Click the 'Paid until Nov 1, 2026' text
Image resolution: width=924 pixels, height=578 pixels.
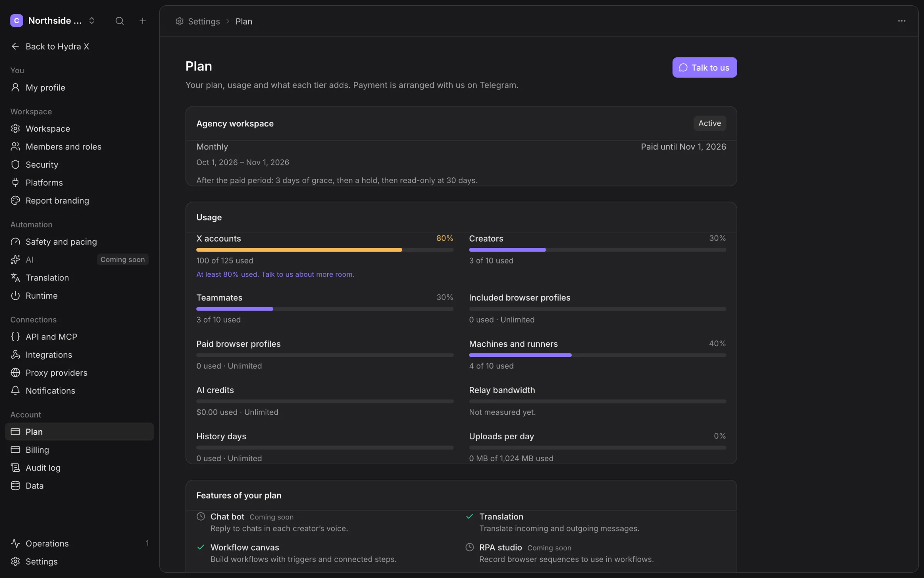[683, 147]
